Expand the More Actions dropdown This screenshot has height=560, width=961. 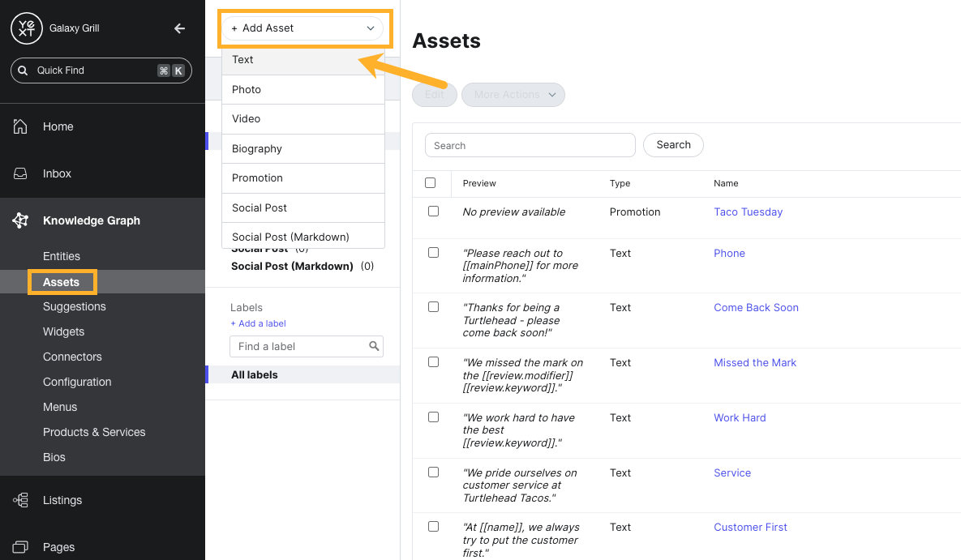pyautogui.click(x=513, y=95)
